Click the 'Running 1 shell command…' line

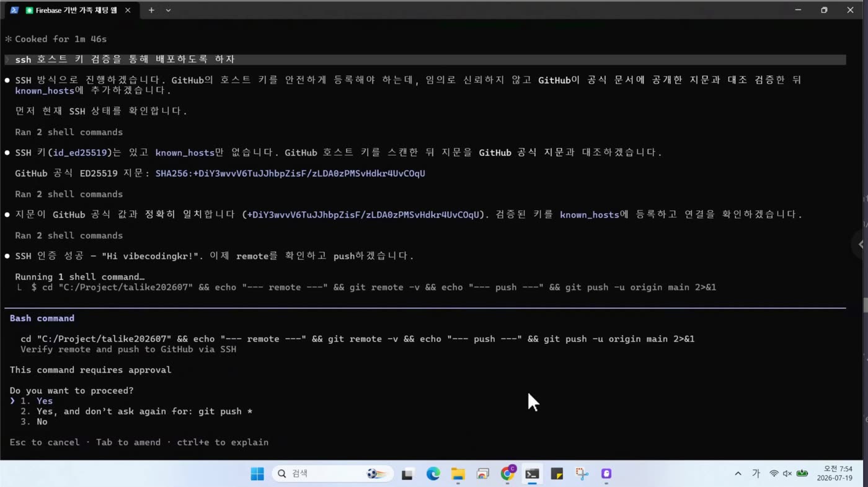(x=80, y=277)
